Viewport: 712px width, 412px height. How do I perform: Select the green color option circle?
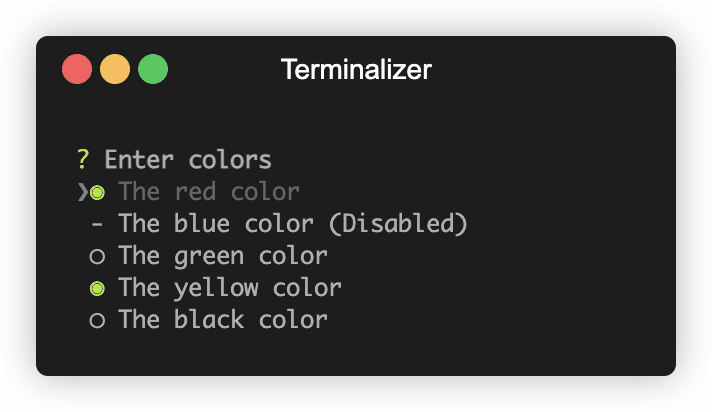click(97, 257)
